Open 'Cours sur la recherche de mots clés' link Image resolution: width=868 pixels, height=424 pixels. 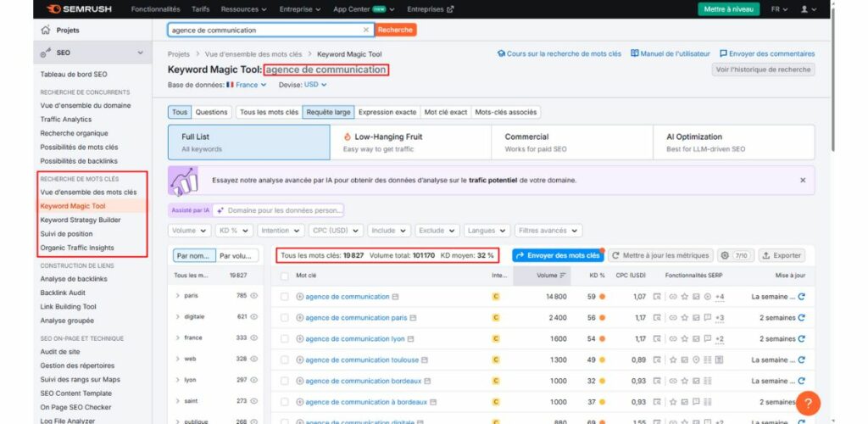coord(559,53)
